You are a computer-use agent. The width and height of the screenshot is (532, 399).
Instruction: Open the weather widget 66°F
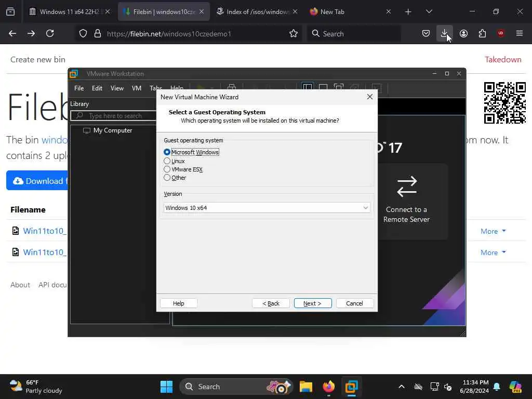click(36, 387)
